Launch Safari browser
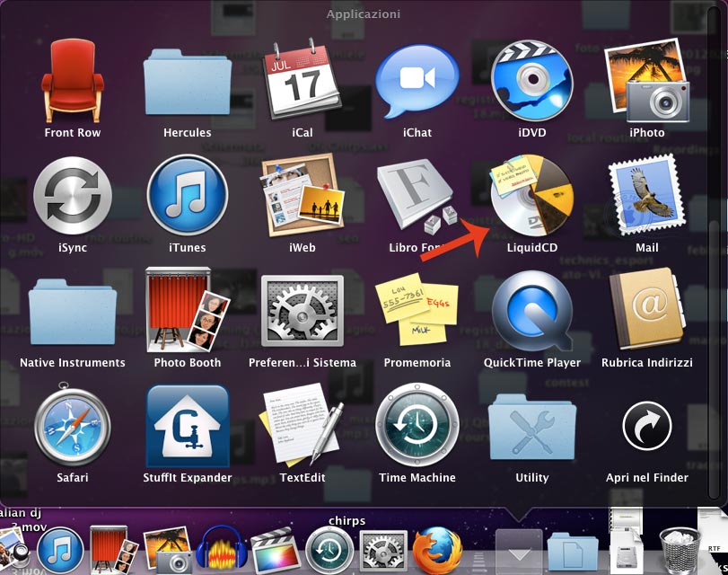728x575 pixels. pos(73,425)
